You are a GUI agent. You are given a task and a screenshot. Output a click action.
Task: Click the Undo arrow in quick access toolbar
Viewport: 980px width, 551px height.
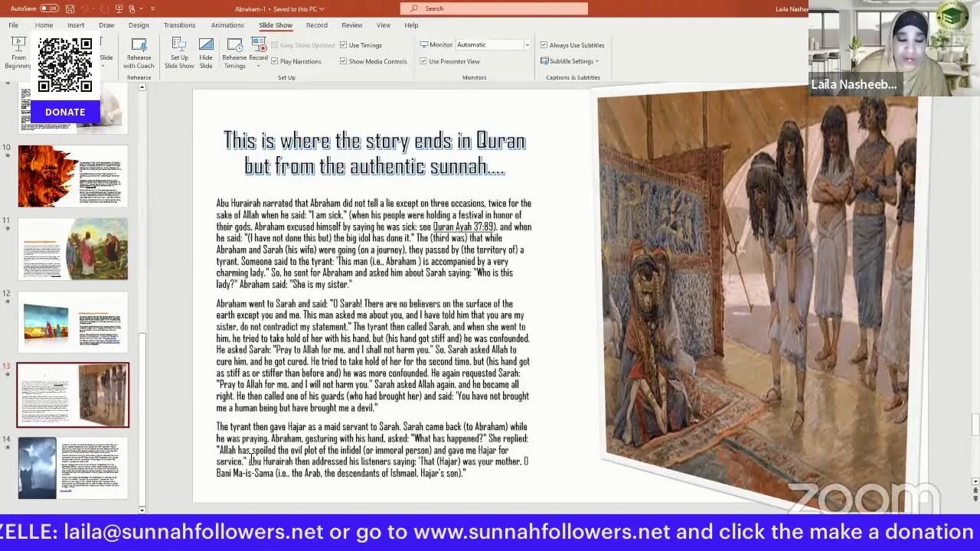[x=87, y=8]
